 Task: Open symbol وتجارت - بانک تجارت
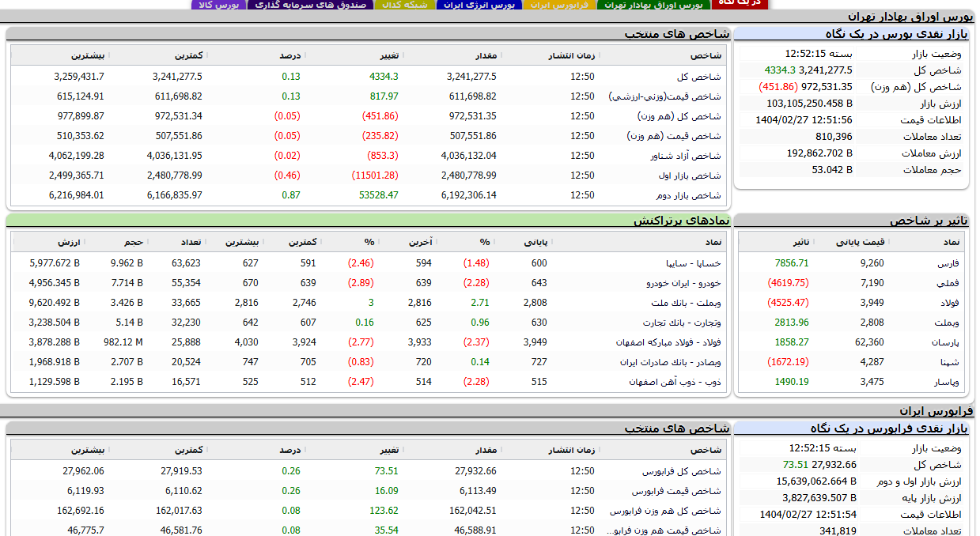pyautogui.click(x=682, y=323)
